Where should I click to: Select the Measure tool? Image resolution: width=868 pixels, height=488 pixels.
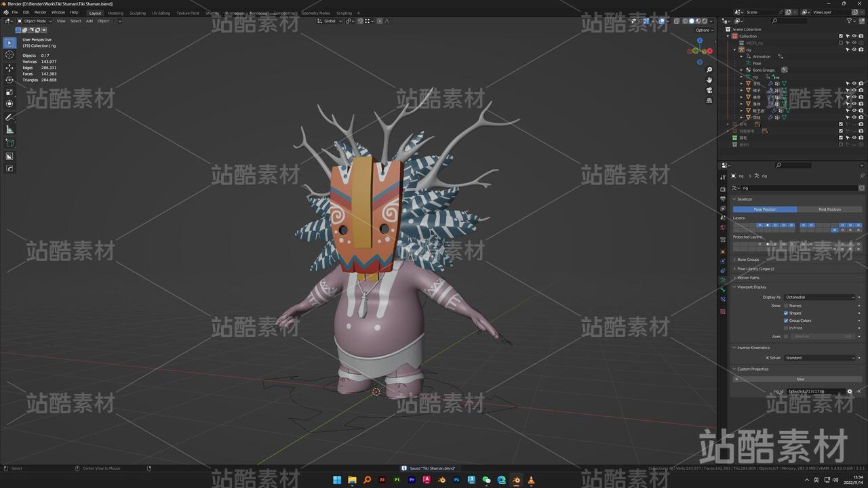(9, 129)
